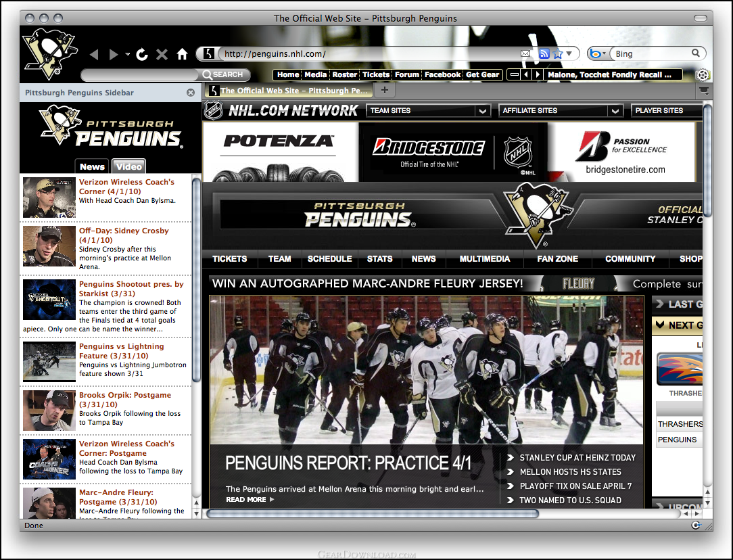This screenshot has height=560, width=733.
Task: Switch sidebar to the News tab
Action: pyautogui.click(x=92, y=166)
